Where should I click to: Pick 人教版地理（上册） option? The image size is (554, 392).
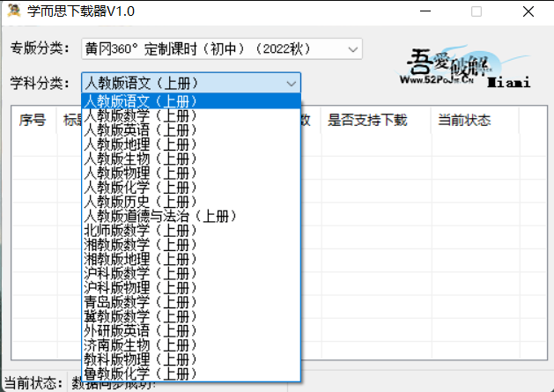[191, 144]
